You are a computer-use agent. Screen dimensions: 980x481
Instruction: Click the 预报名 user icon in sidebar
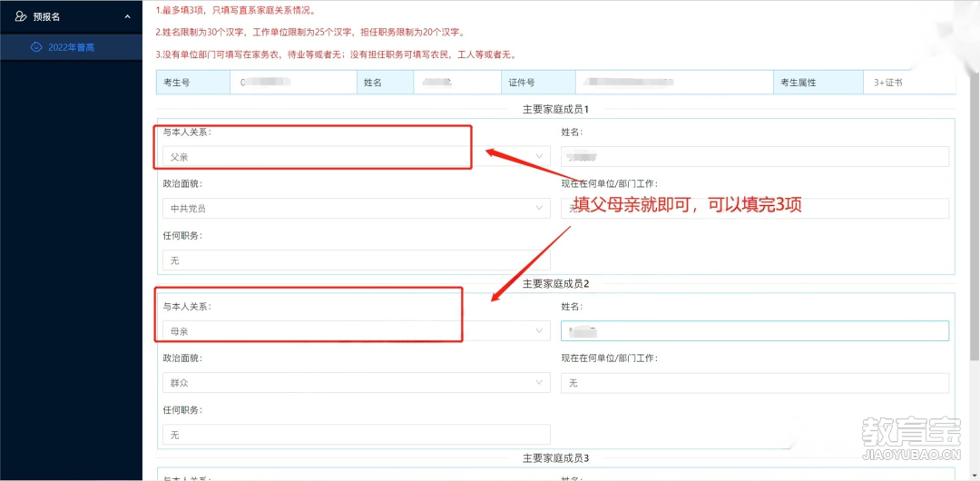coord(21,16)
